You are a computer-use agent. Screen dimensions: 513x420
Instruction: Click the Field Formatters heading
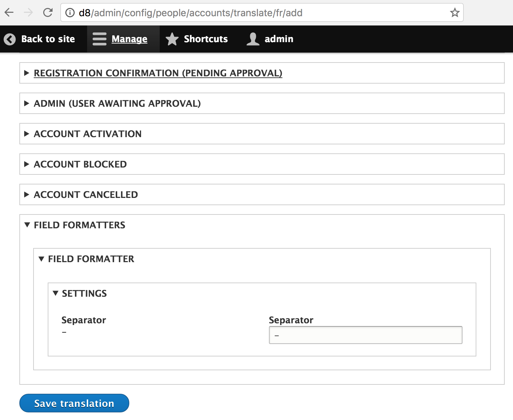tap(80, 225)
